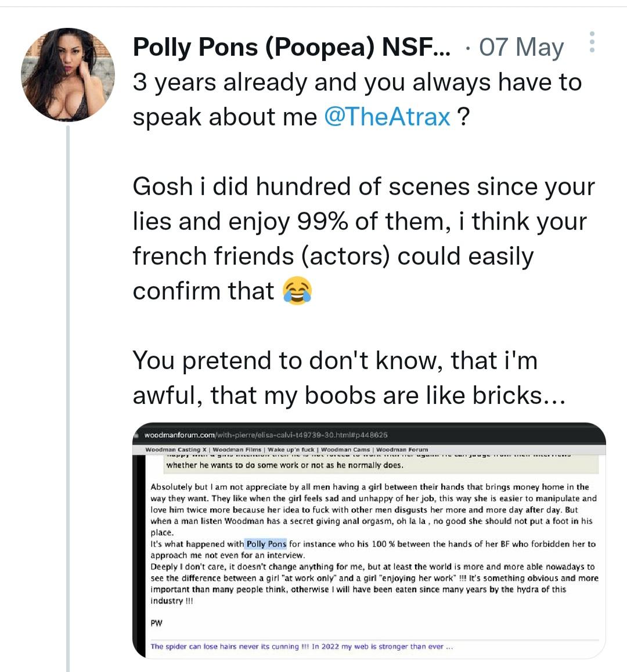627x672 pixels.
Task: Click the laughing-crying emoji in the tweet
Action: pyautogui.click(x=297, y=291)
